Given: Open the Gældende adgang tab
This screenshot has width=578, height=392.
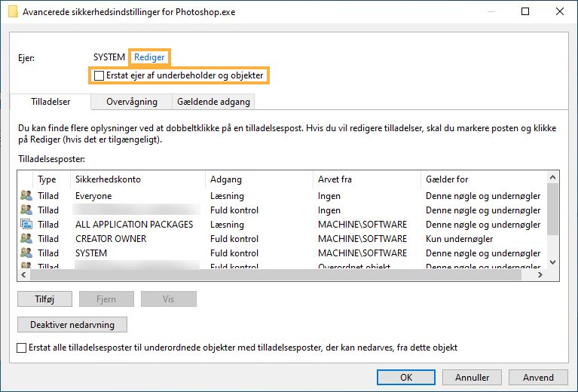Looking at the screenshot, I should pyautogui.click(x=213, y=102).
